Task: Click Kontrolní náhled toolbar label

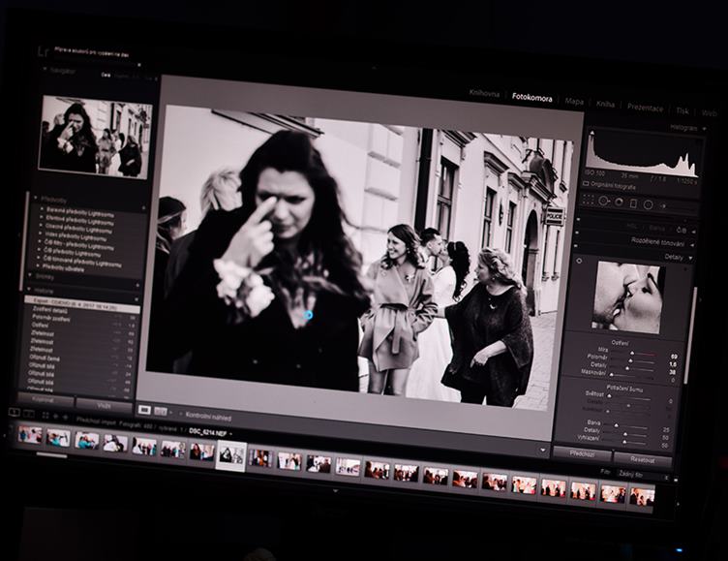Action: point(208,416)
